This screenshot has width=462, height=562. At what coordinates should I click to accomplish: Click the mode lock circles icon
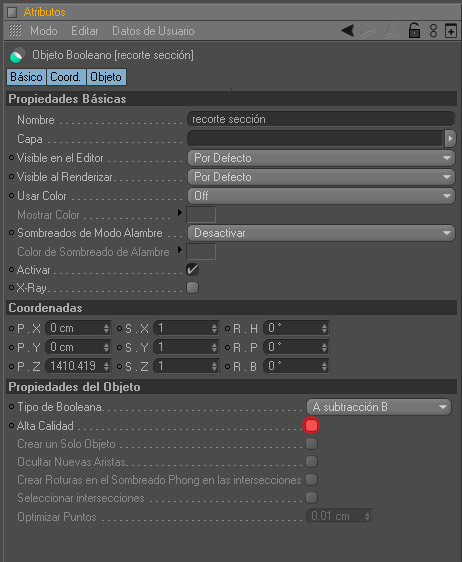433,31
